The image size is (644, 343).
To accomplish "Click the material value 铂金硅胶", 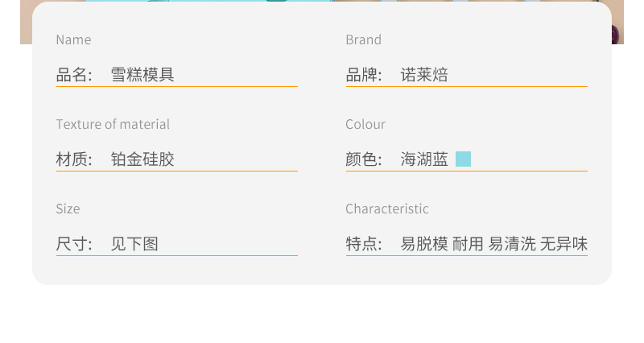I will (142, 159).
